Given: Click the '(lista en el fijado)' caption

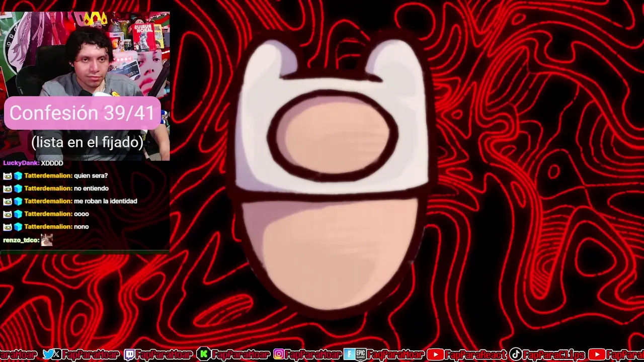Looking at the screenshot, I should tap(87, 142).
